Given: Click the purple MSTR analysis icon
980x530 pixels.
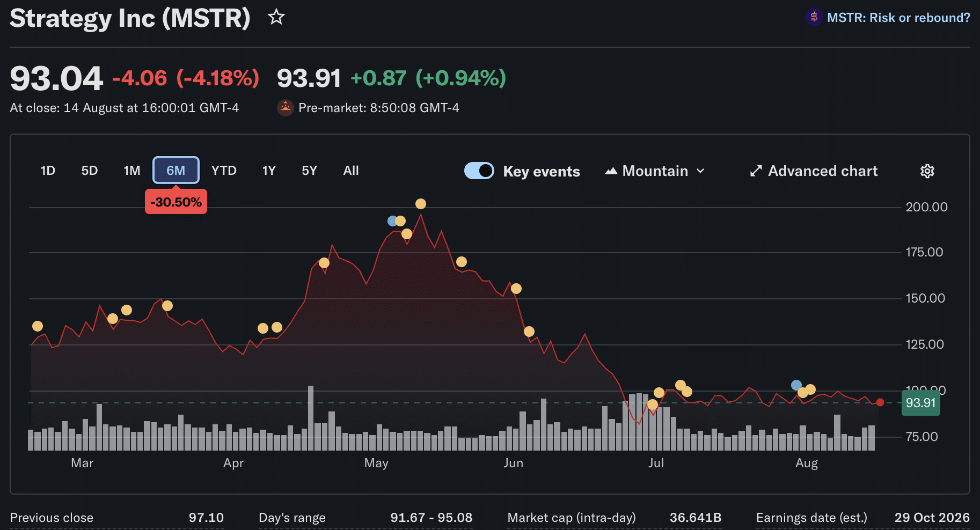Looking at the screenshot, I should click(814, 17).
